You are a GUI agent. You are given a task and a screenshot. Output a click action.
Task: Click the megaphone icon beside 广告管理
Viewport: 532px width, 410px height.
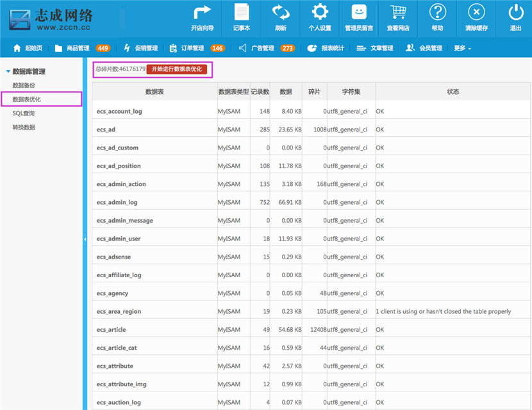(242, 48)
